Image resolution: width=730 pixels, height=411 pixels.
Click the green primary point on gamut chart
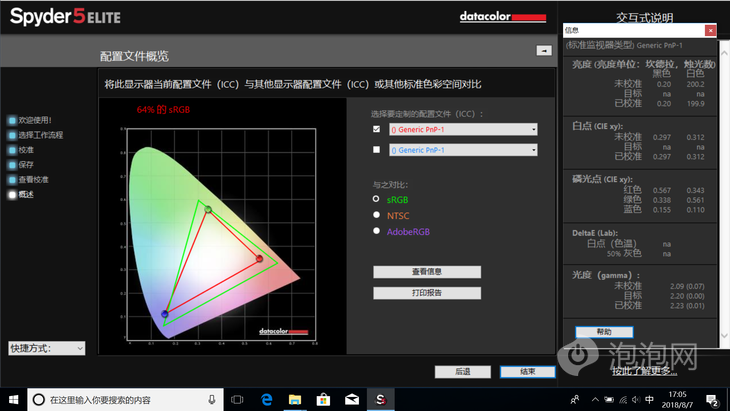click(208, 209)
